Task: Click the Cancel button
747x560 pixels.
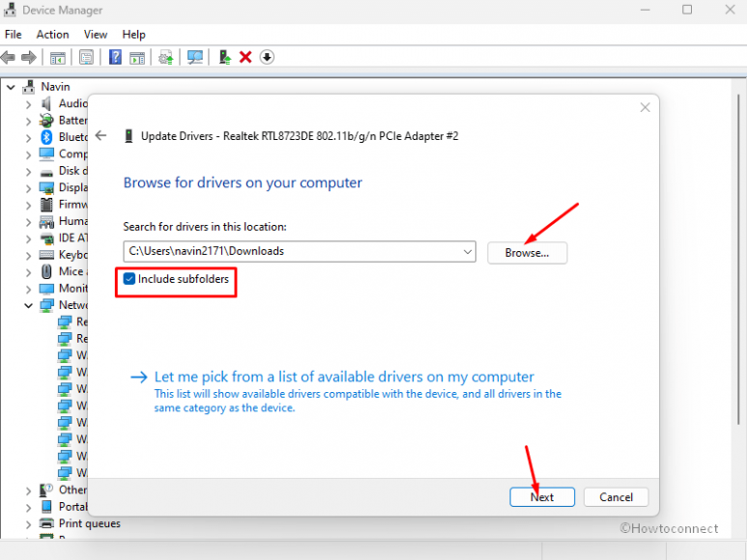Action: click(x=616, y=497)
